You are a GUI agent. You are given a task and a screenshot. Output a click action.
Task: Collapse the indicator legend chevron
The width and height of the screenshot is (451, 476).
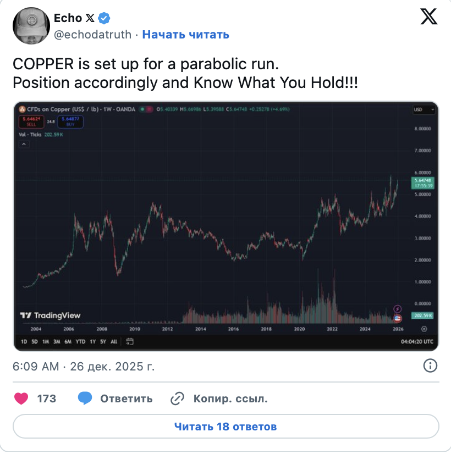pyautogui.click(x=24, y=144)
